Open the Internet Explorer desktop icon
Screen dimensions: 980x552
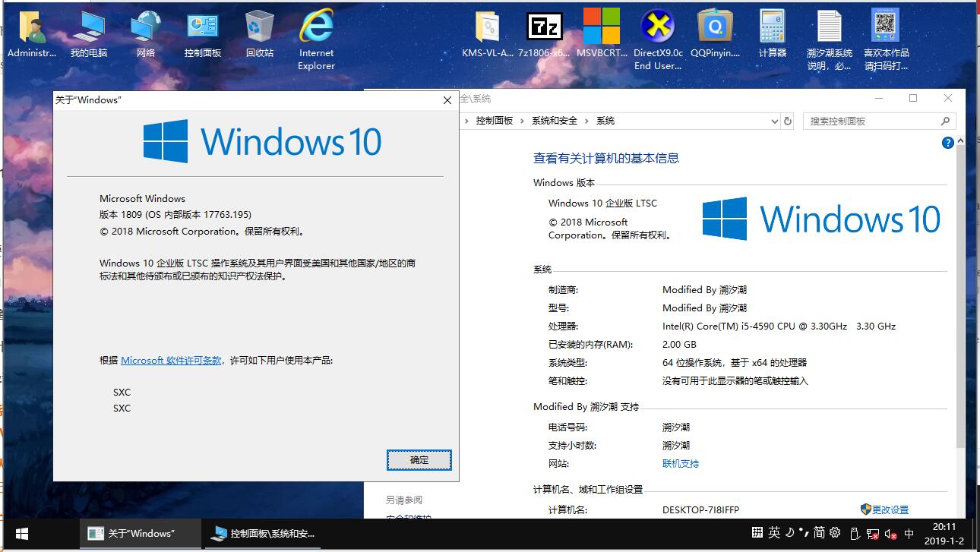[316, 28]
